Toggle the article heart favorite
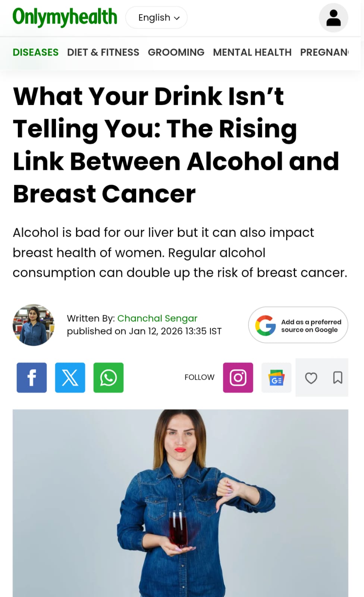 pyautogui.click(x=311, y=378)
